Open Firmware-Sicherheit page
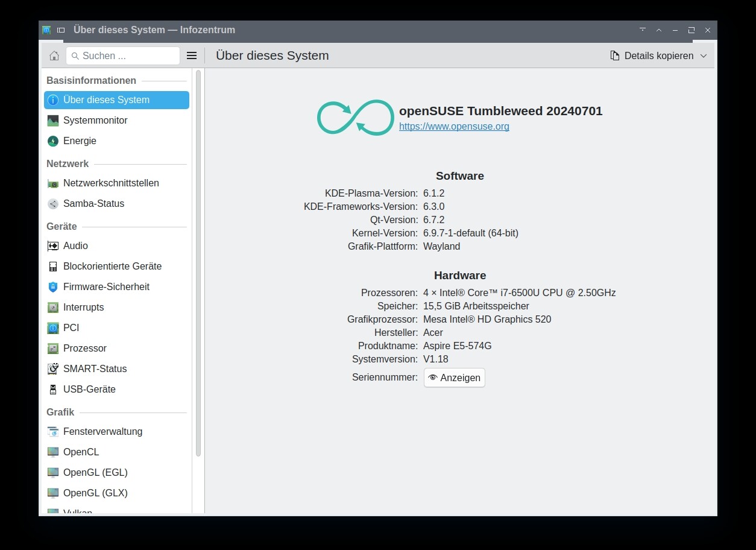756x550 pixels. (116, 287)
